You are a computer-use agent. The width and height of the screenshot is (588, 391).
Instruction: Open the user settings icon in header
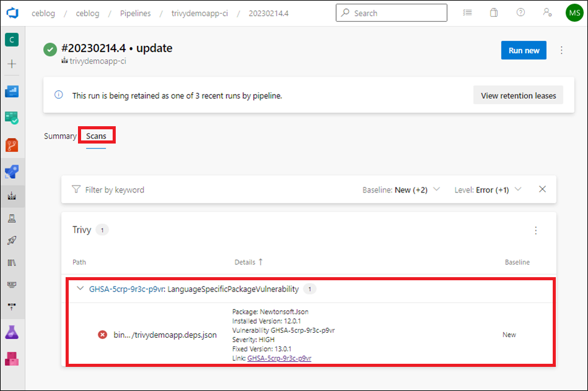(x=547, y=12)
